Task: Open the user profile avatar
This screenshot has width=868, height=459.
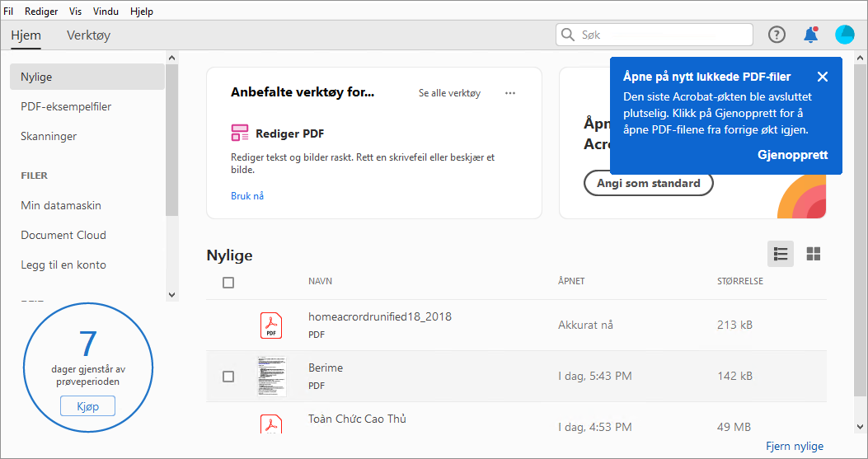Action: click(845, 35)
